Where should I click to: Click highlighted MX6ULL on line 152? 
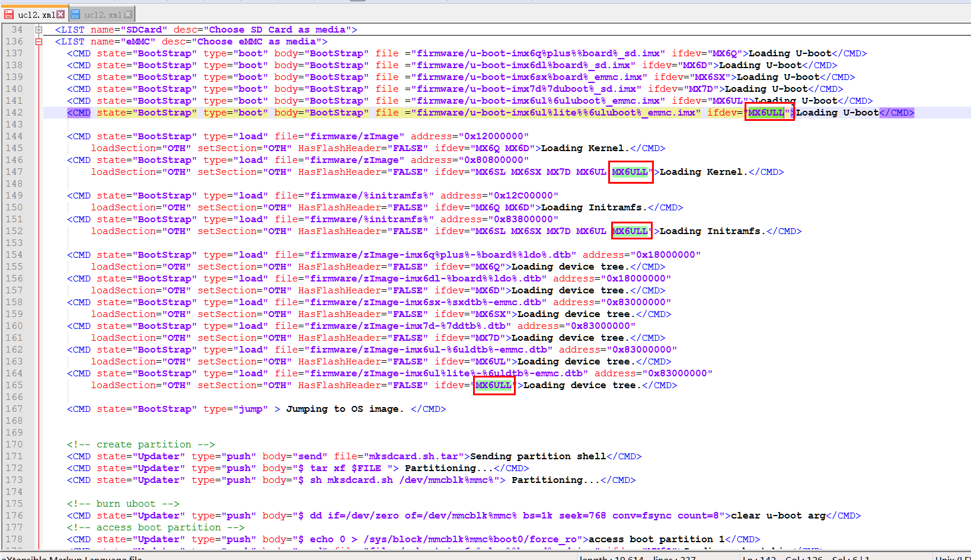630,231
